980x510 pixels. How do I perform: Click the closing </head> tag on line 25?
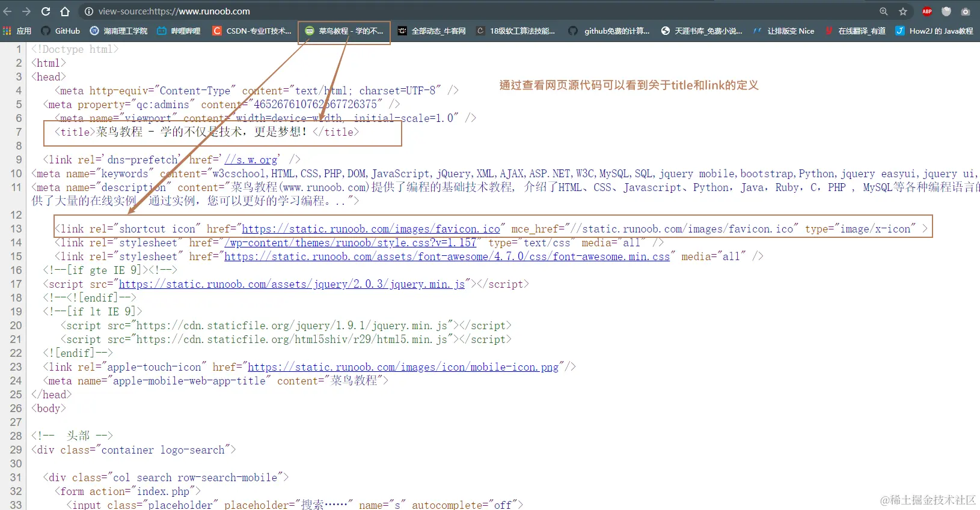(52, 395)
